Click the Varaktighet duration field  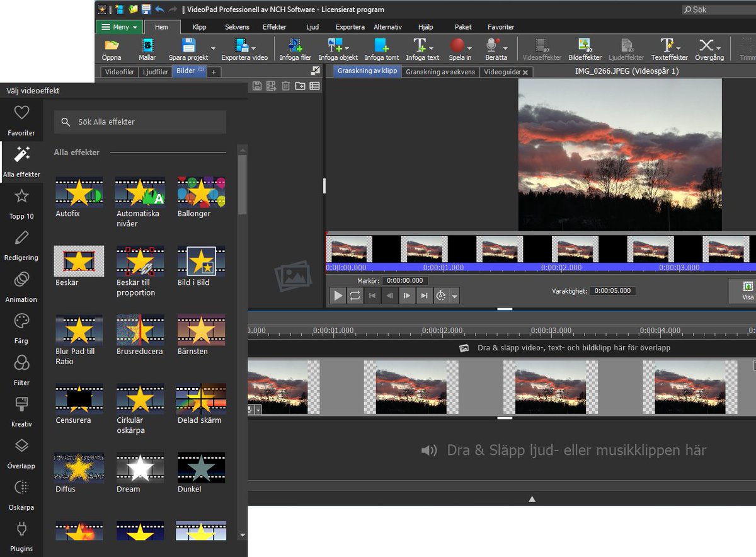coord(613,291)
